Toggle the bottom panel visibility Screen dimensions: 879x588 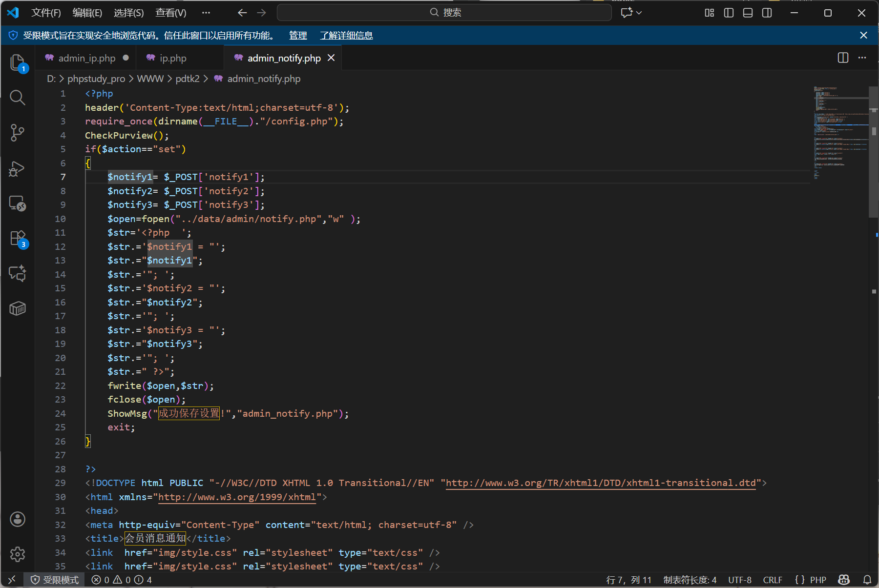pos(748,13)
